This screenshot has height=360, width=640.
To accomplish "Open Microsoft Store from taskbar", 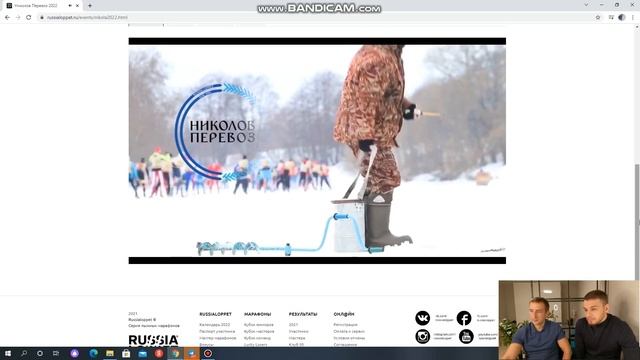I will click(x=126, y=353).
